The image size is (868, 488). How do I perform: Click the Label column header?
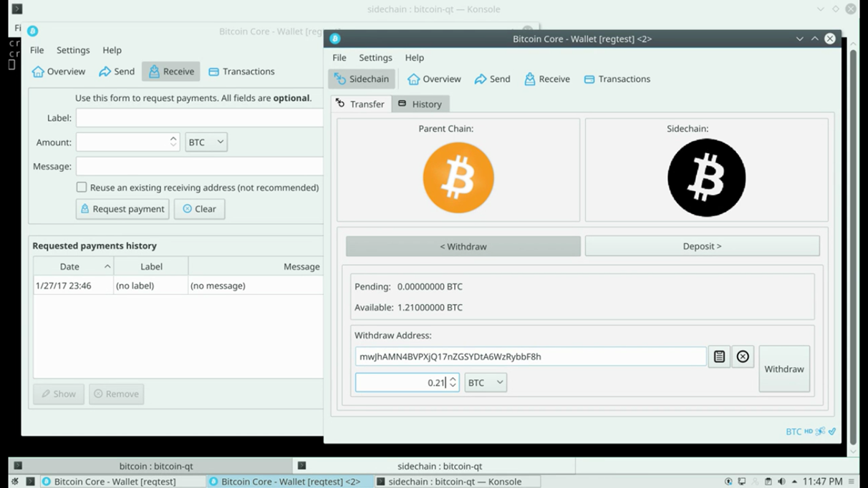[151, 266]
